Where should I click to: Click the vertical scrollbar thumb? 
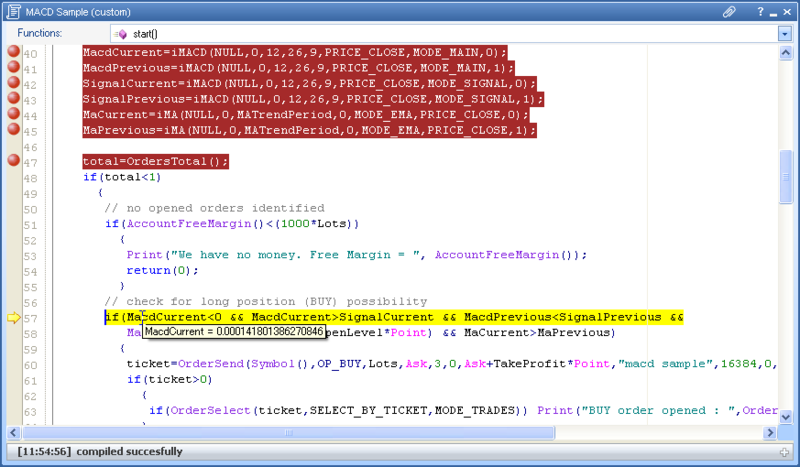coord(786,177)
